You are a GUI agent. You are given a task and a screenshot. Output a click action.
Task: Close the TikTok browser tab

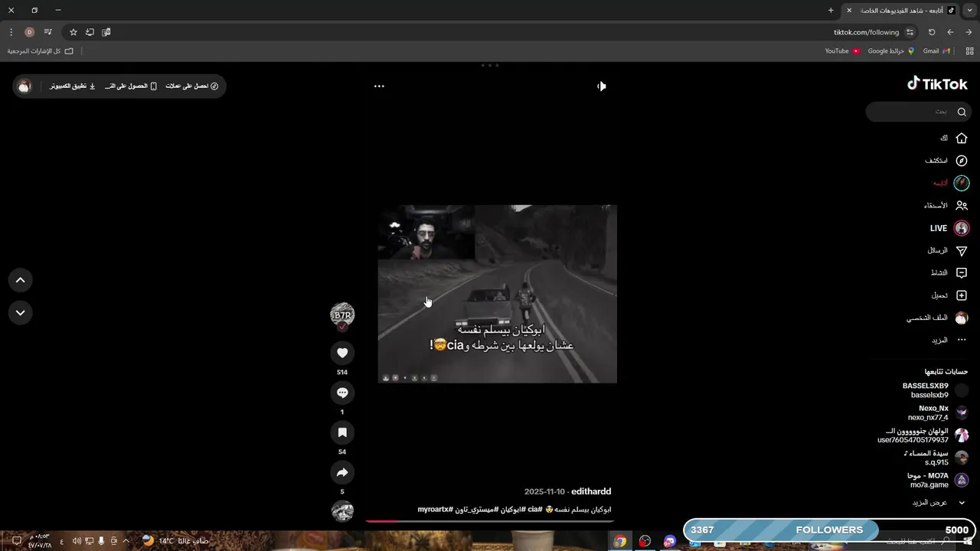click(849, 10)
